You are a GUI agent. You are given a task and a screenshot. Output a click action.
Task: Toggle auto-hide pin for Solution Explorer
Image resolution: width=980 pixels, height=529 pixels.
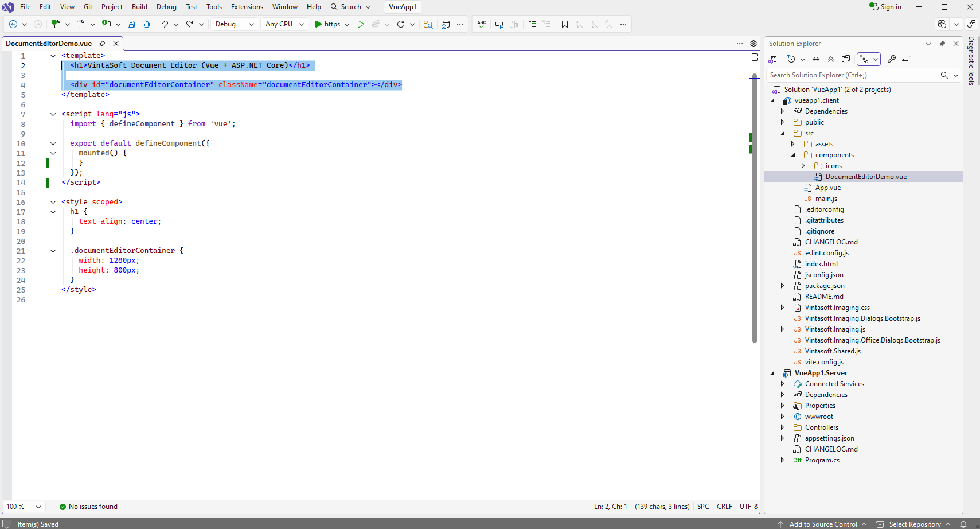(942, 44)
